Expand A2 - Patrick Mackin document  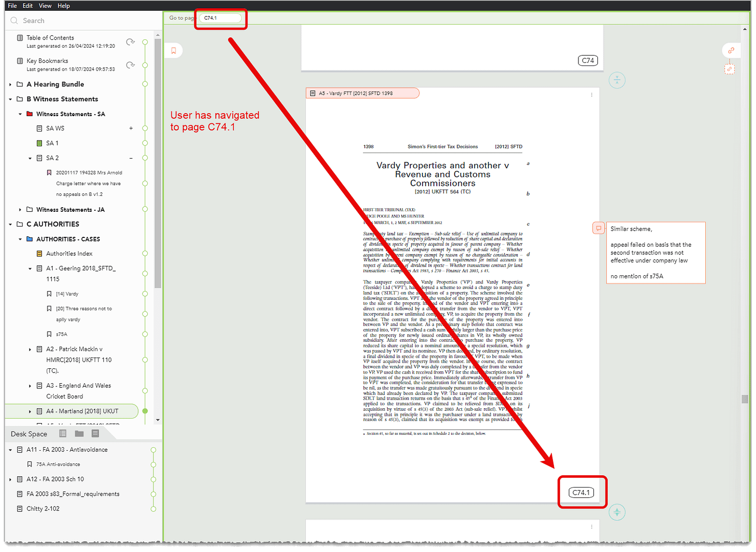tap(30, 349)
